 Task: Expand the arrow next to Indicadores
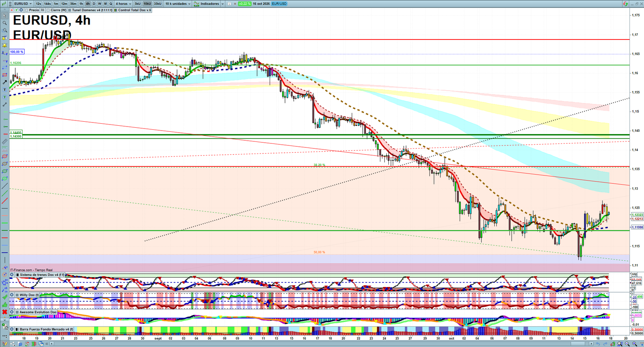pos(223,4)
